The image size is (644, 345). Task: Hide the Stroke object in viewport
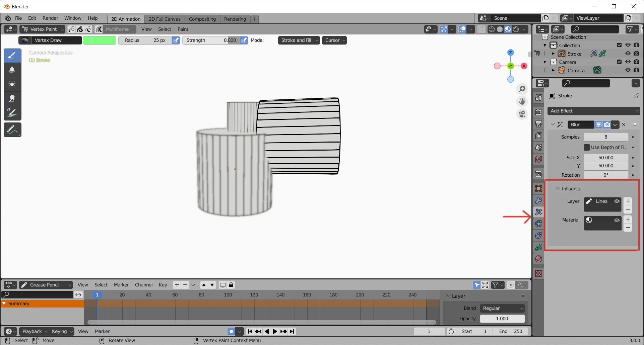[628, 54]
